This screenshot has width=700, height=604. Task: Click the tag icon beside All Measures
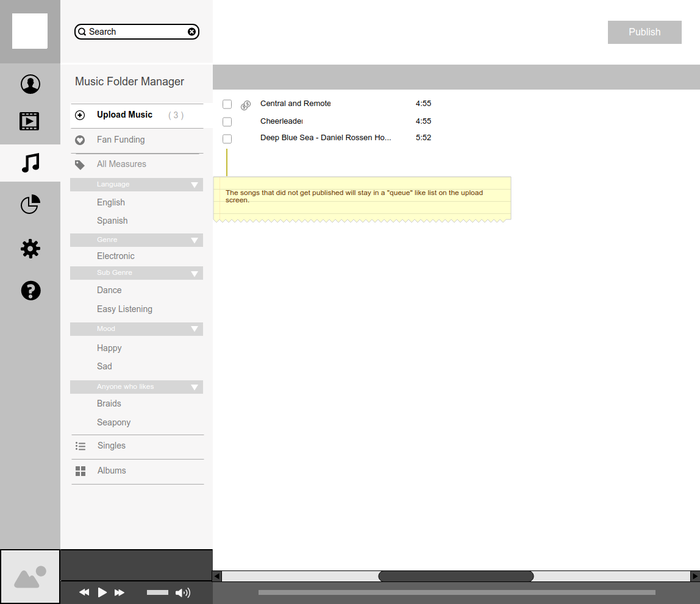79,165
